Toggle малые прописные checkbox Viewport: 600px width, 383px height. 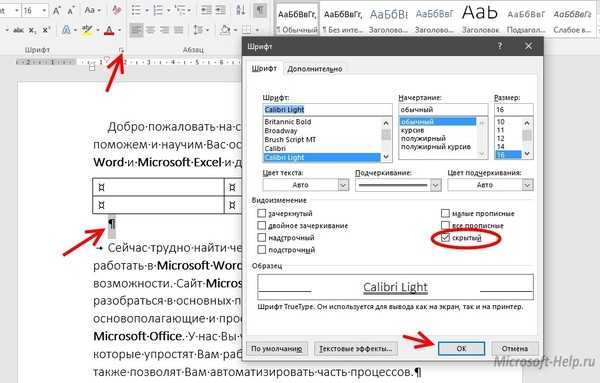click(445, 213)
